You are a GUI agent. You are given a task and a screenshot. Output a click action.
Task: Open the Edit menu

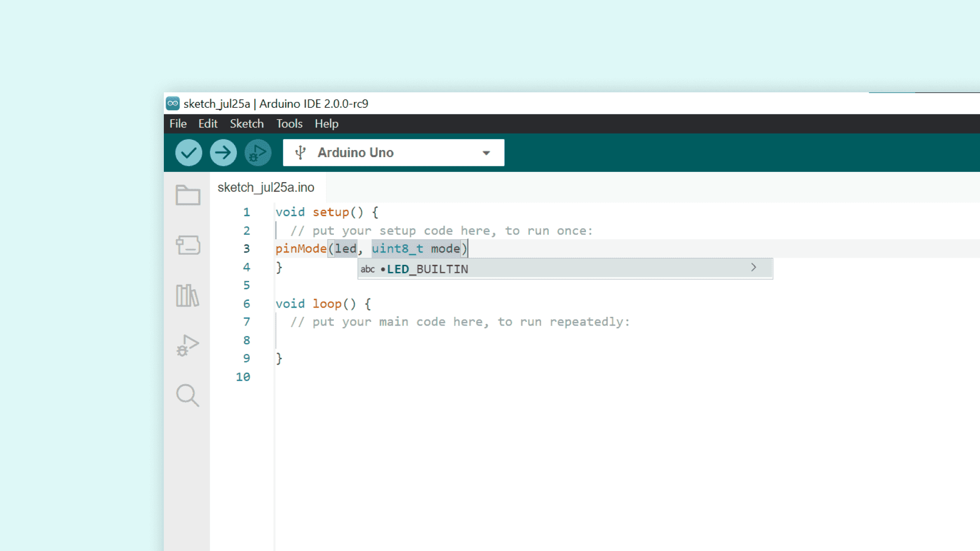point(208,124)
